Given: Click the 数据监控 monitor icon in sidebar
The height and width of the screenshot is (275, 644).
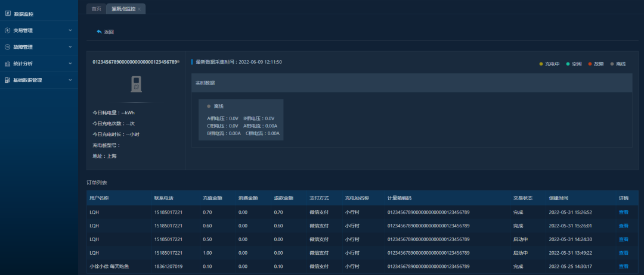Looking at the screenshot, I should (x=8, y=14).
